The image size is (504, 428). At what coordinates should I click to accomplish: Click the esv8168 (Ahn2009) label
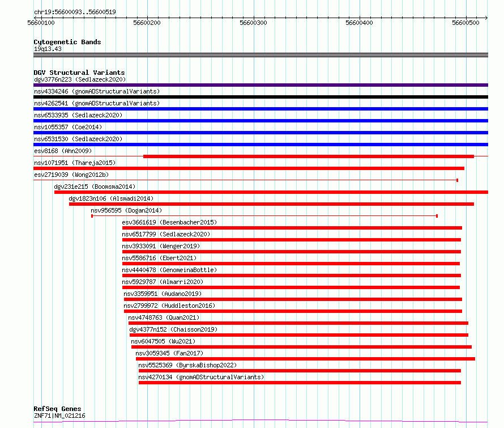coord(63,151)
